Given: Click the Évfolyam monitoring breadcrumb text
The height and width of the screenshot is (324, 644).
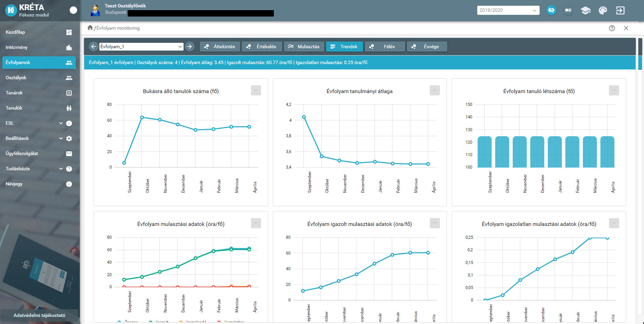Looking at the screenshot, I should coord(118,28).
